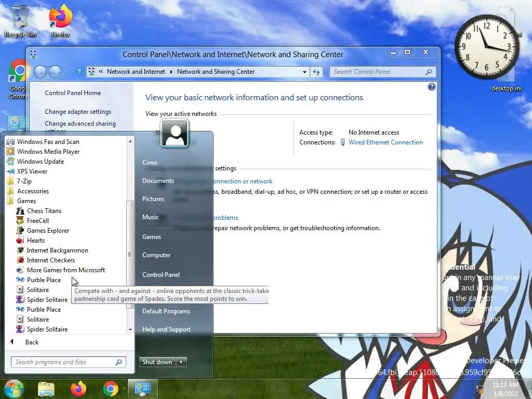Go to Control Panel Home
Screen dimensions: 532x399
click(x=73, y=93)
